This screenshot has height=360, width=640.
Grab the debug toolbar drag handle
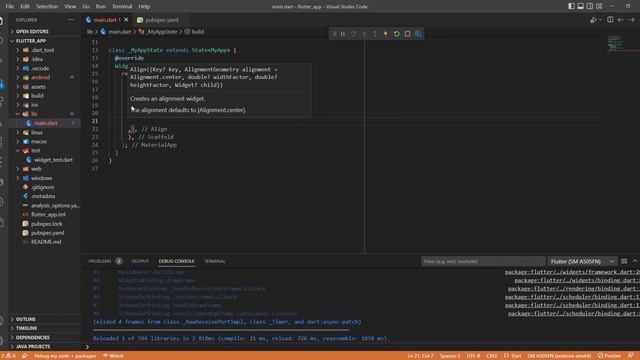[x=334, y=34]
